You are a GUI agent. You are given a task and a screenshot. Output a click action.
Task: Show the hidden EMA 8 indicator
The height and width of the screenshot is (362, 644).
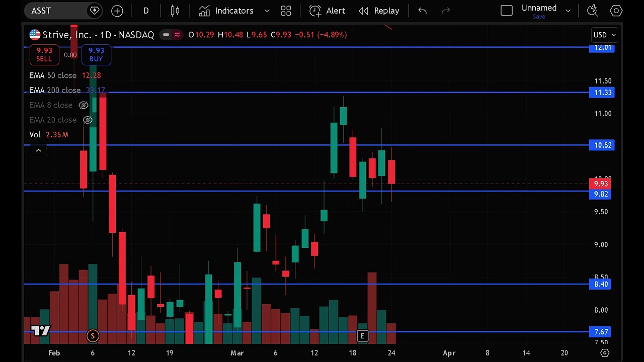[84, 105]
